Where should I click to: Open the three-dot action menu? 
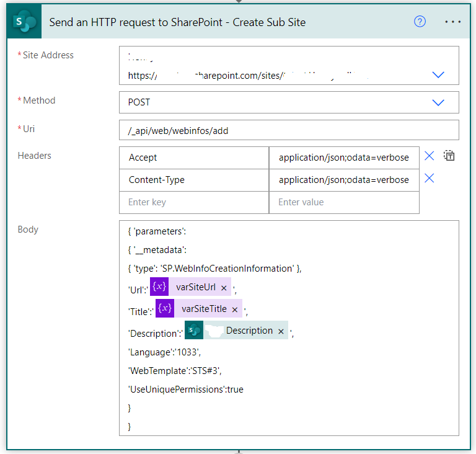(452, 22)
